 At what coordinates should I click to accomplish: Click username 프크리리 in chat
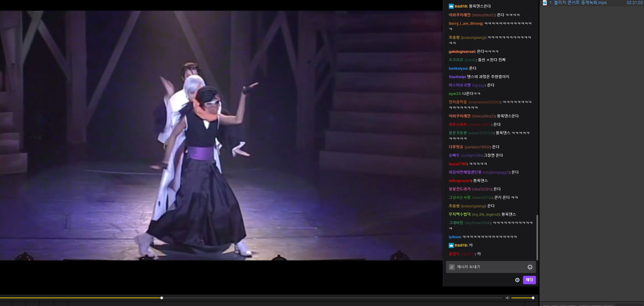[456, 60]
